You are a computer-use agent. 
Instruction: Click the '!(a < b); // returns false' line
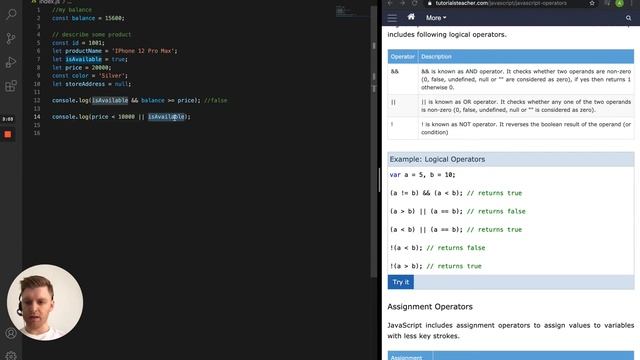point(437,248)
